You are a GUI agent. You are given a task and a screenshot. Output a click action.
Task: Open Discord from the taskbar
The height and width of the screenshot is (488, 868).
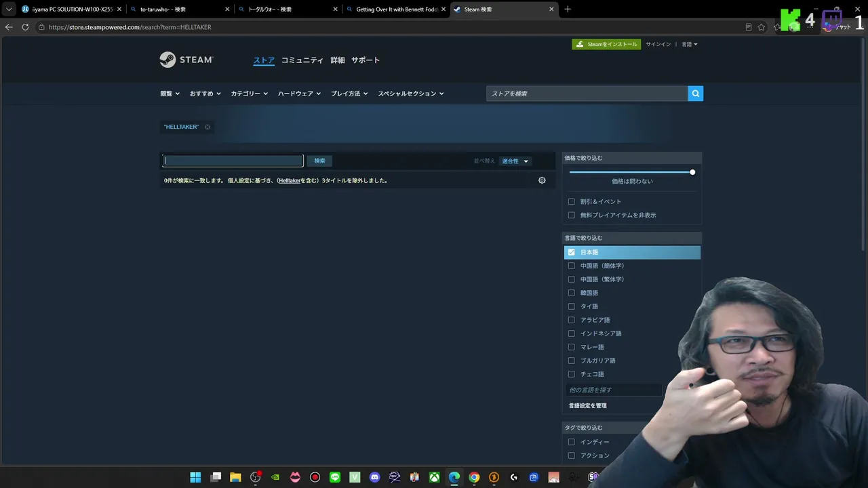[x=375, y=477]
